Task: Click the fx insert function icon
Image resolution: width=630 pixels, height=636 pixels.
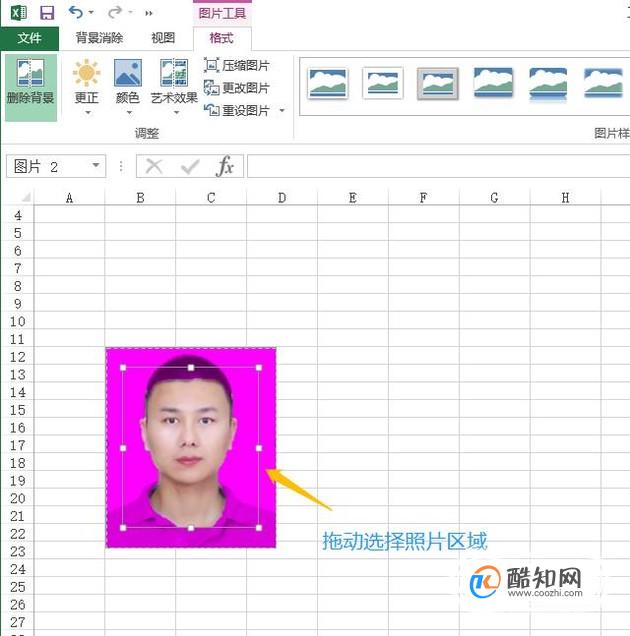Action: point(225,166)
